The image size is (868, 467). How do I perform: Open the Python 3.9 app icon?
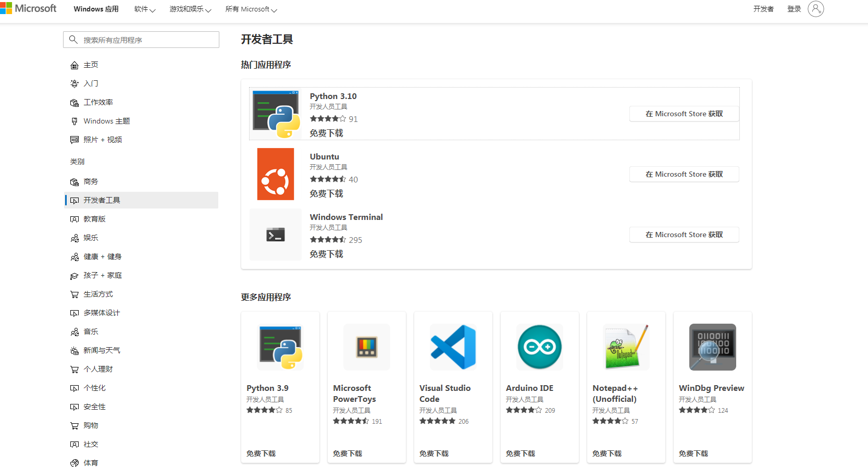click(280, 347)
